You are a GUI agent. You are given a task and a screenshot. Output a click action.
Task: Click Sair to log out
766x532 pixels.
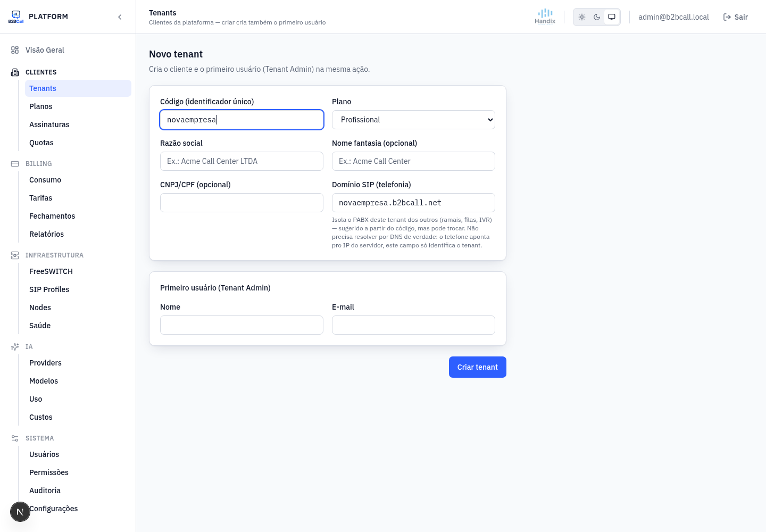pos(736,17)
